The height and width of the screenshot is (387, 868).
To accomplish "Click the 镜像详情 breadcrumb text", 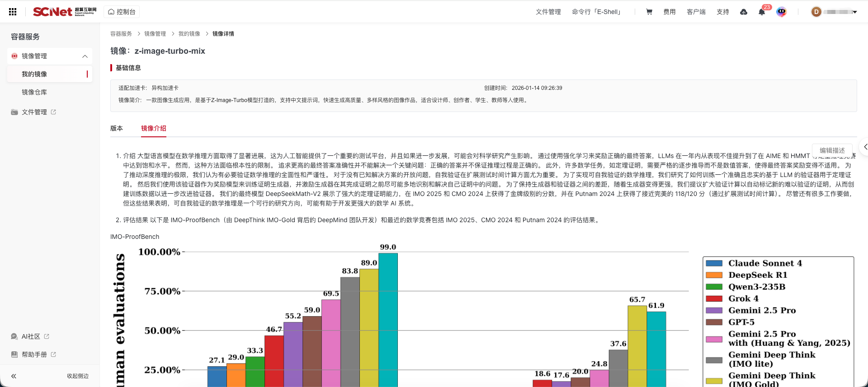I will pyautogui.click(x=223, y=34).
